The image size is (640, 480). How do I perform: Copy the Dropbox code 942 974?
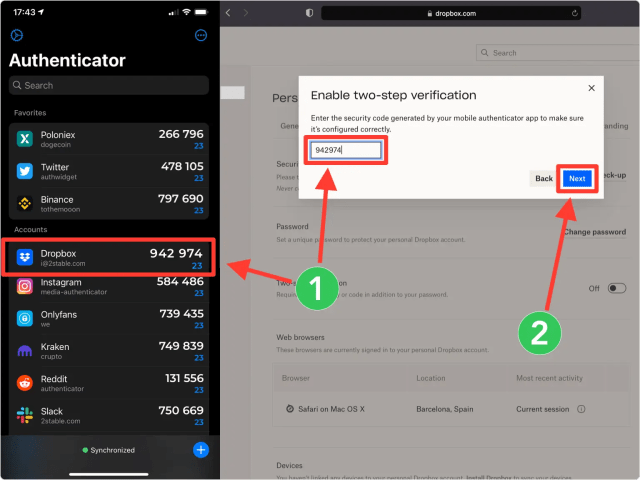(176, 253)
